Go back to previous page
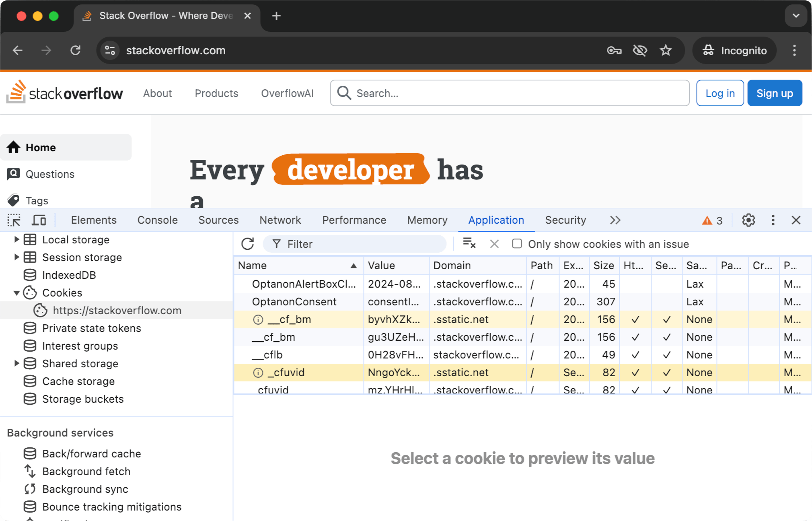The width and height of the screenshot is (812, 521). point(18,50)
